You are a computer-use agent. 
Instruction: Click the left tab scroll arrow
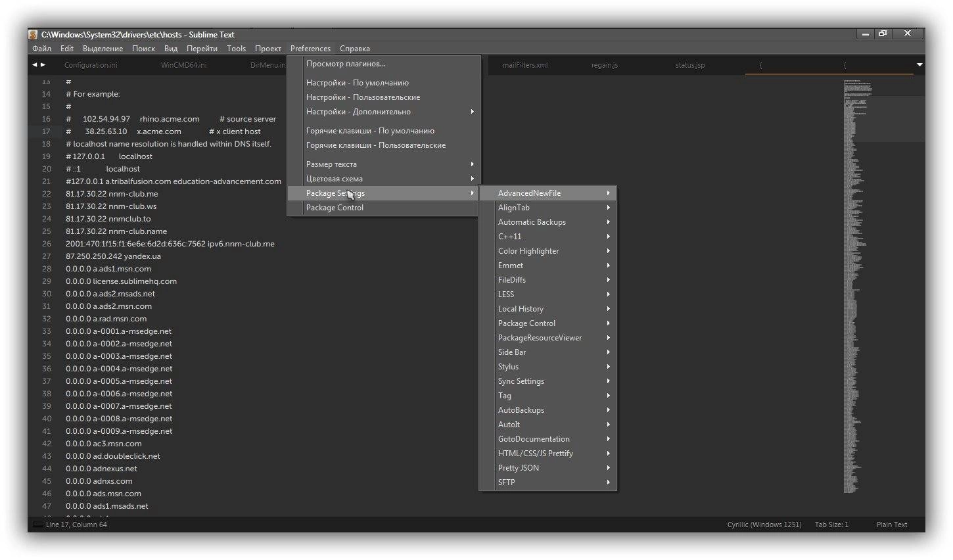(x=34, y=65)
